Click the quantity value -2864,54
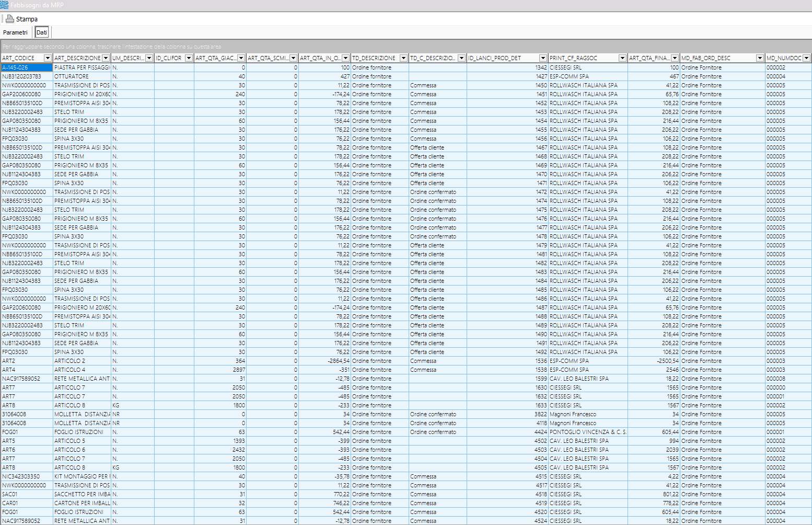The image size is (812, 525). pyautogui.click(x=324, y=361)
